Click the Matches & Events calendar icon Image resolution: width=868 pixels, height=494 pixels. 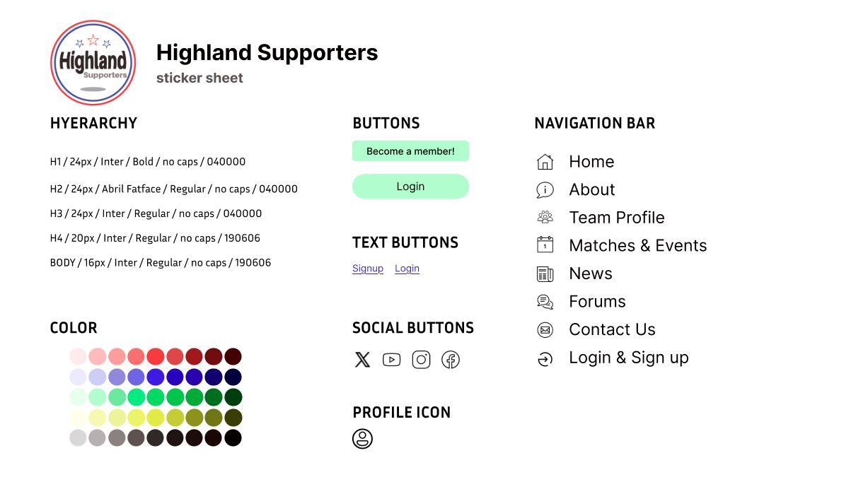point(545,245)
